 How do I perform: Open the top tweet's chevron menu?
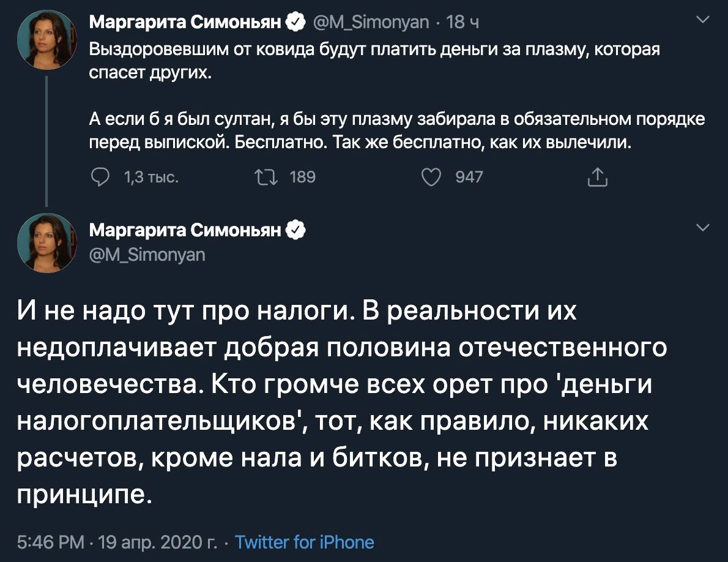point(704,20)
